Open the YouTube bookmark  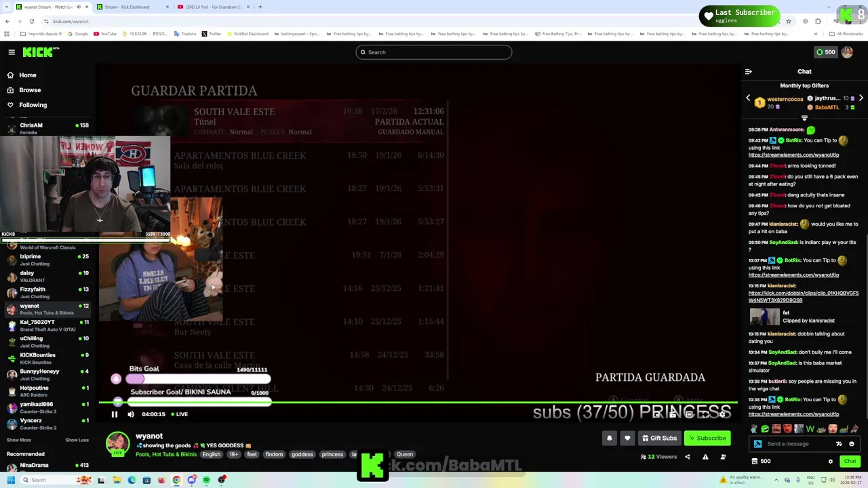[106, 34]
